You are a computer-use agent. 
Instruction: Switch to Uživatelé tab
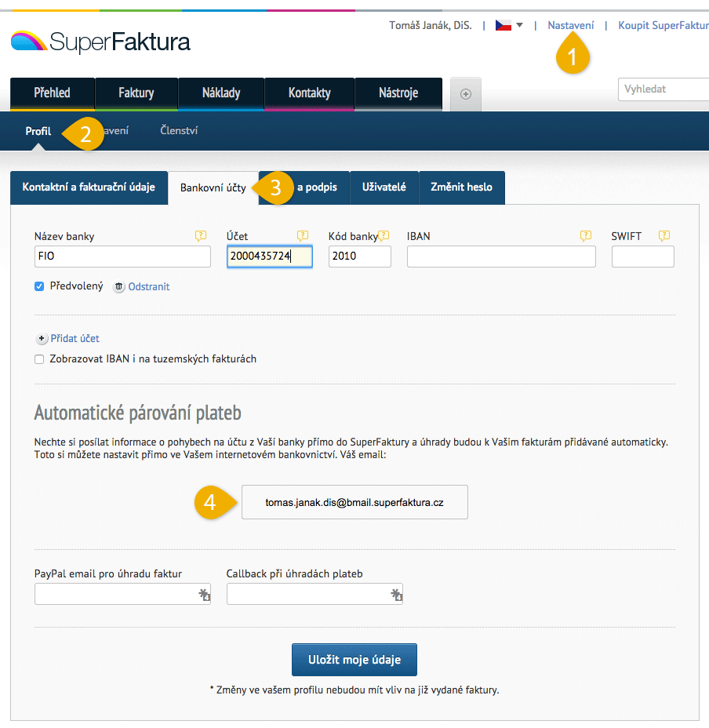click(x=384, y=187)
